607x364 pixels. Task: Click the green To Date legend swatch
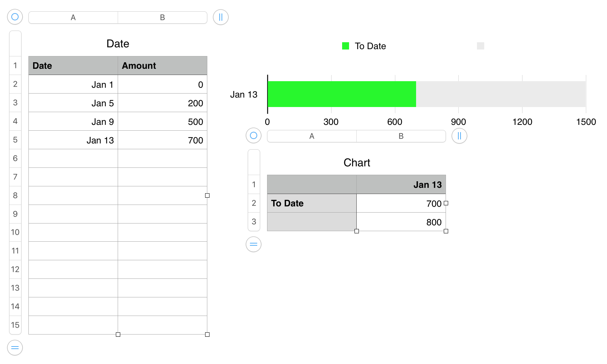click(x=346, y=46)
